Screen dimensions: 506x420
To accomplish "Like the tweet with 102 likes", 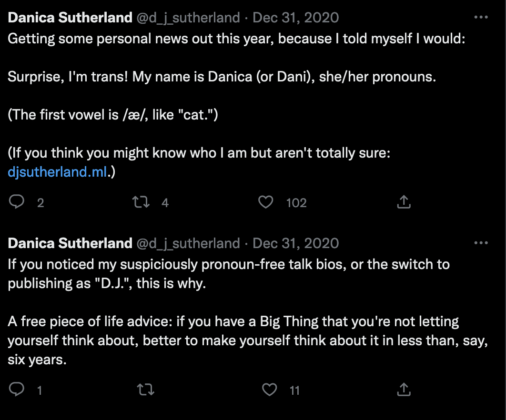I will point(265,202).
